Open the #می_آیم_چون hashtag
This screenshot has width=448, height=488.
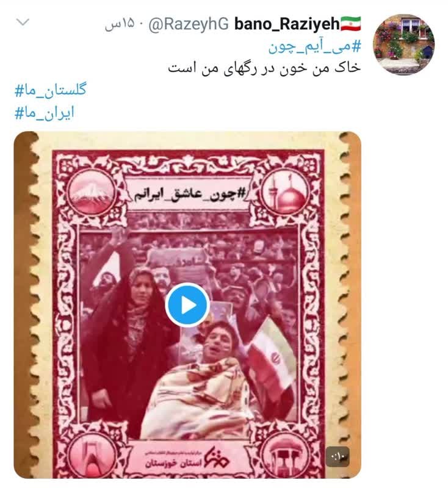314,48
